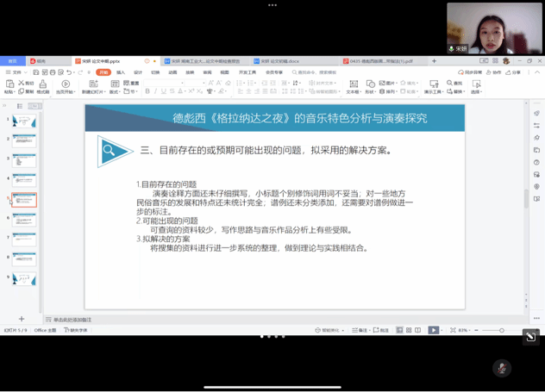Toggle Italic formatting

point(155,91)
